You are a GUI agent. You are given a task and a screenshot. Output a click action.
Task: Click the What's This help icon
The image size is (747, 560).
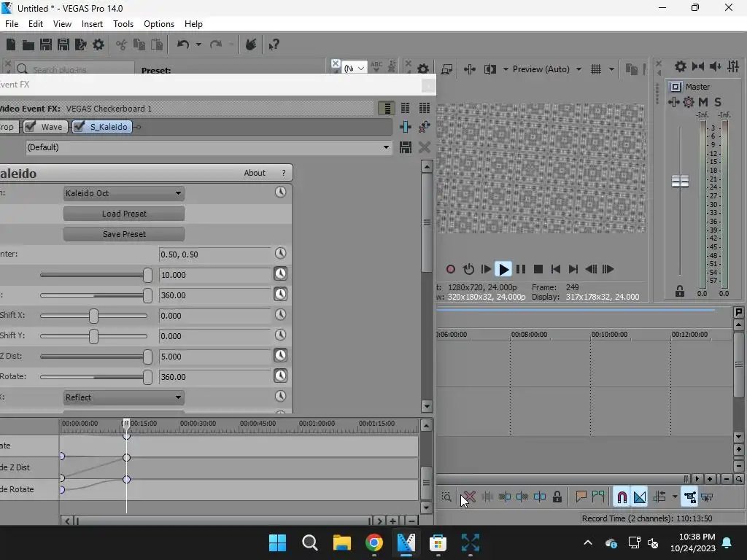[x=274, y=44]
